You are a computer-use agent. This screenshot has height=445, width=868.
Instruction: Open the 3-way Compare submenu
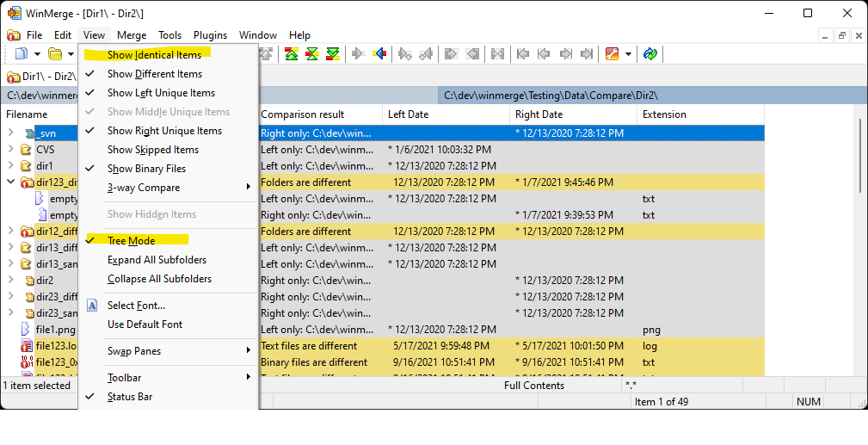pyautogui.click(x=169, y=188)
